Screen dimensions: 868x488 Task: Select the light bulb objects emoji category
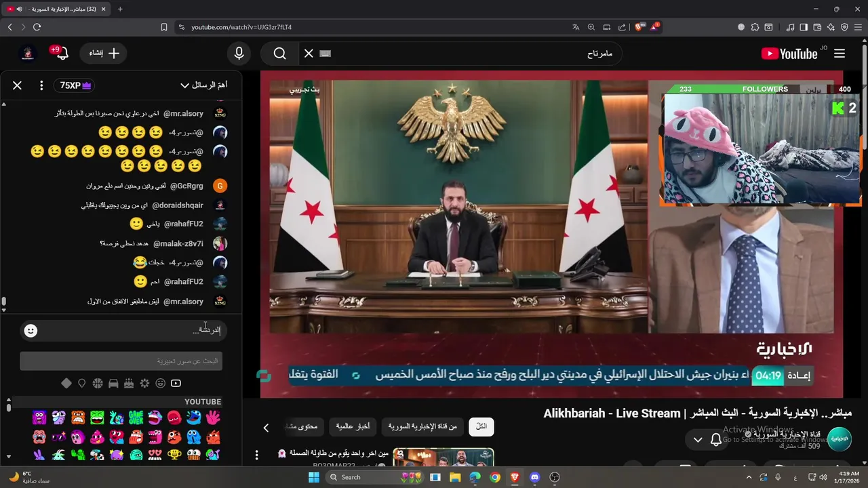tap(82, 384)
